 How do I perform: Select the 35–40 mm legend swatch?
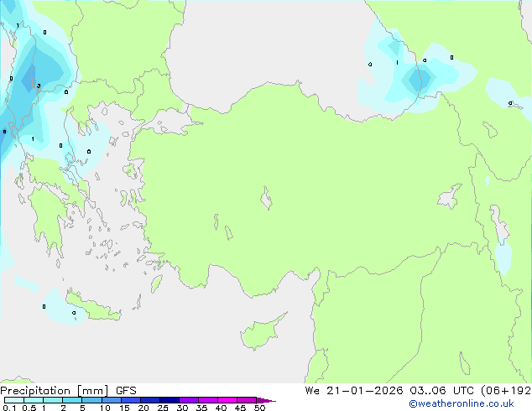[x=207, y=400]
